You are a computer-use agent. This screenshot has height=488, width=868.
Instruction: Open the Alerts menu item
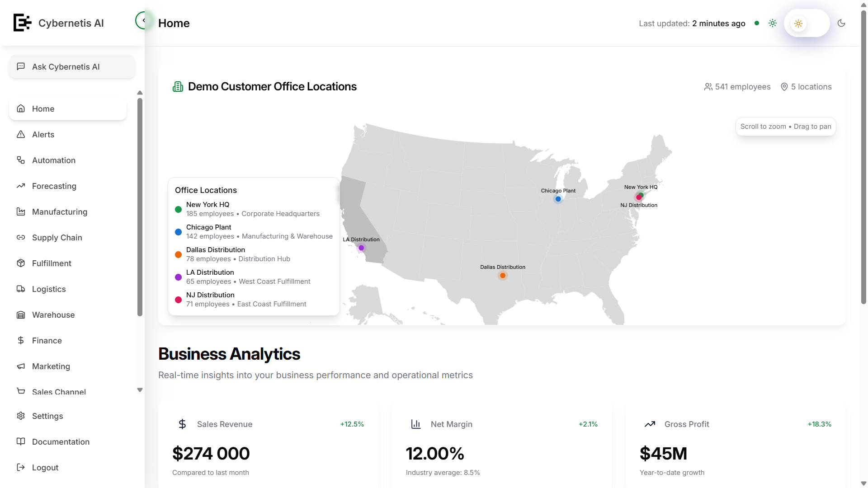(43, 135)
